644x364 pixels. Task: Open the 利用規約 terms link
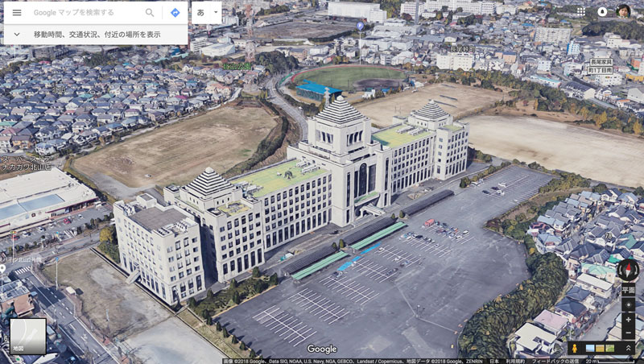coord(510,361)
